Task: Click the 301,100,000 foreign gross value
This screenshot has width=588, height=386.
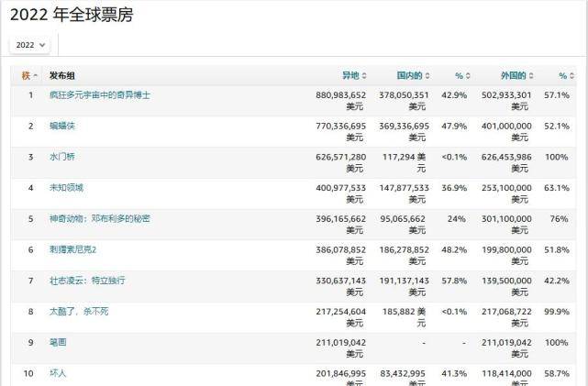Action: click(506, 219)
